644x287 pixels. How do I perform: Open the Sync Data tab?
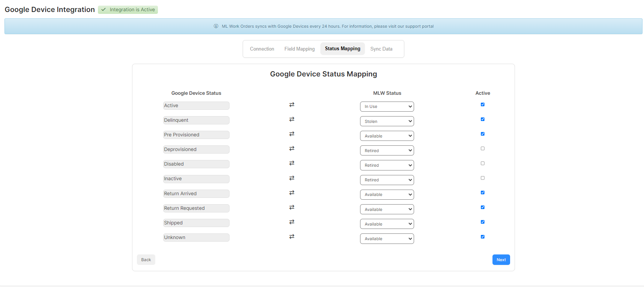[381, 49]
